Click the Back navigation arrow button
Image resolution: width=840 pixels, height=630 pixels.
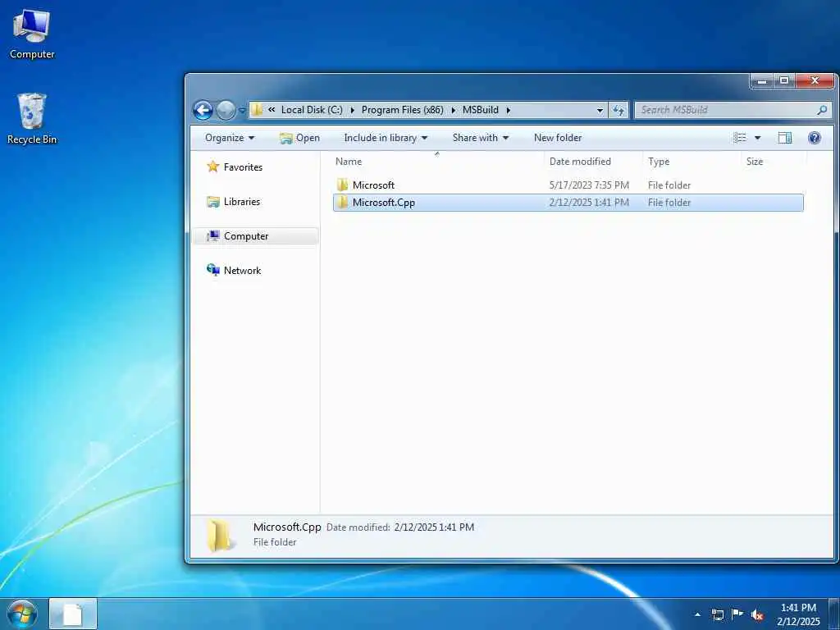click(203, 111)
